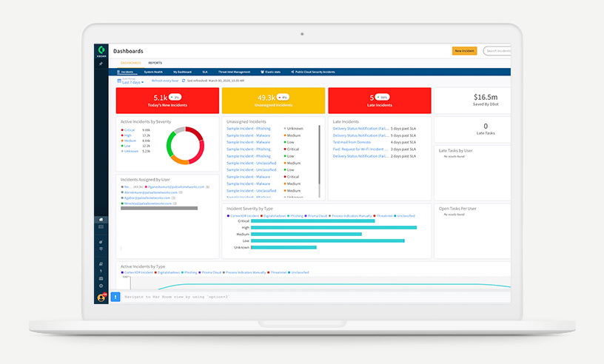Viewport: 604px width, 364px height.
Task: Open the Settings gear in the sidebar
Action: 101,285
